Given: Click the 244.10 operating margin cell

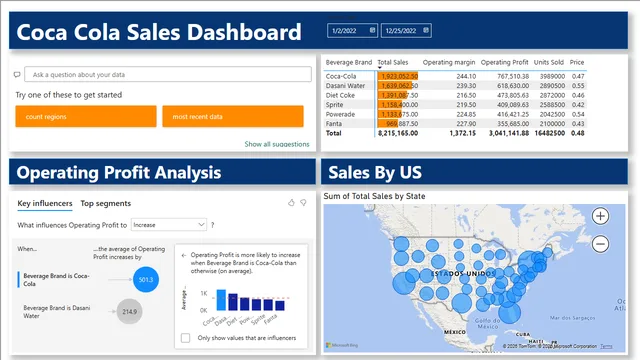Looking at the screenshot, I should click(466, 76).
